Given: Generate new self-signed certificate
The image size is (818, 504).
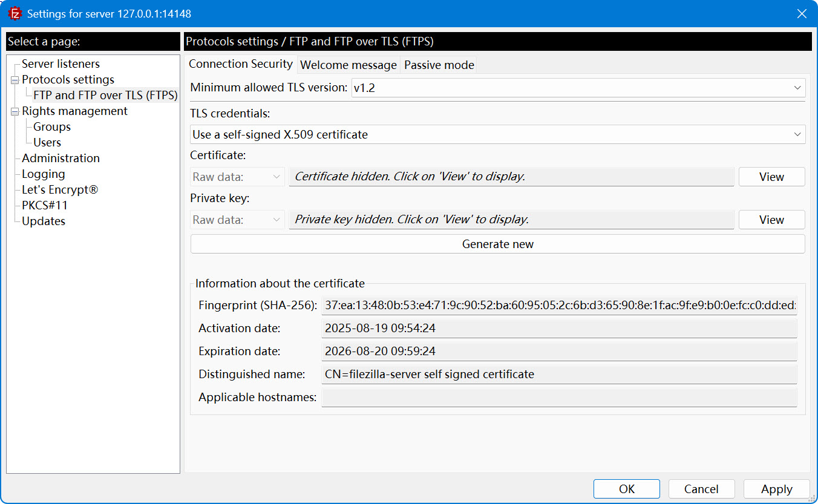Looking at the screenshot, I should coord(498,244).
